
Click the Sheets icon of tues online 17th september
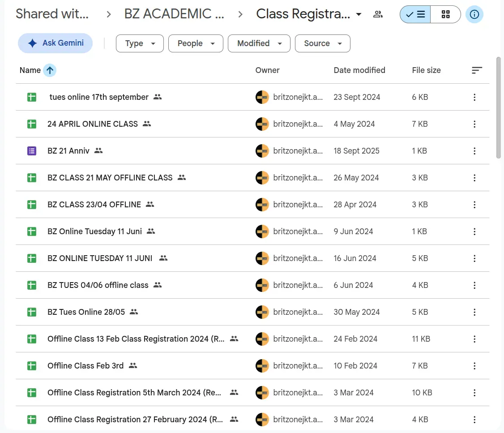point(32,97)
